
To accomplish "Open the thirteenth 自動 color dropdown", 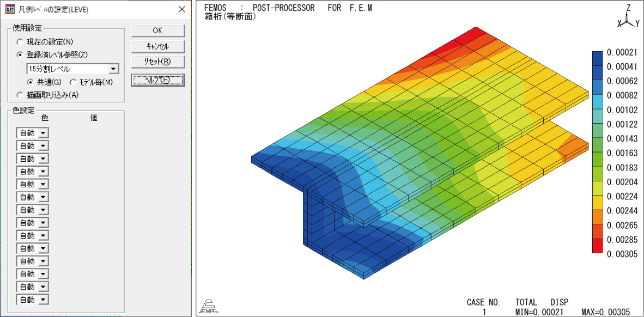I will (x=44, y=286).
